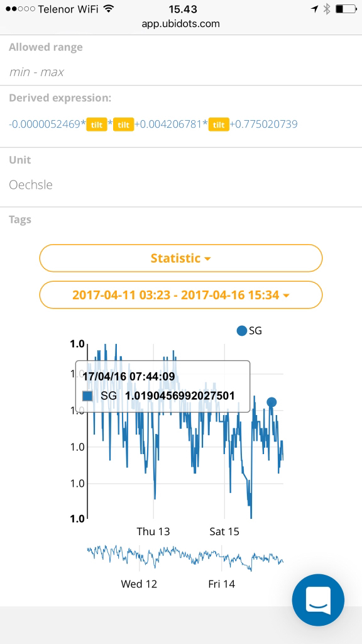Open the Statistic dropdown
362x644 pixels.
pyautogui.click(x=180, y=258)
